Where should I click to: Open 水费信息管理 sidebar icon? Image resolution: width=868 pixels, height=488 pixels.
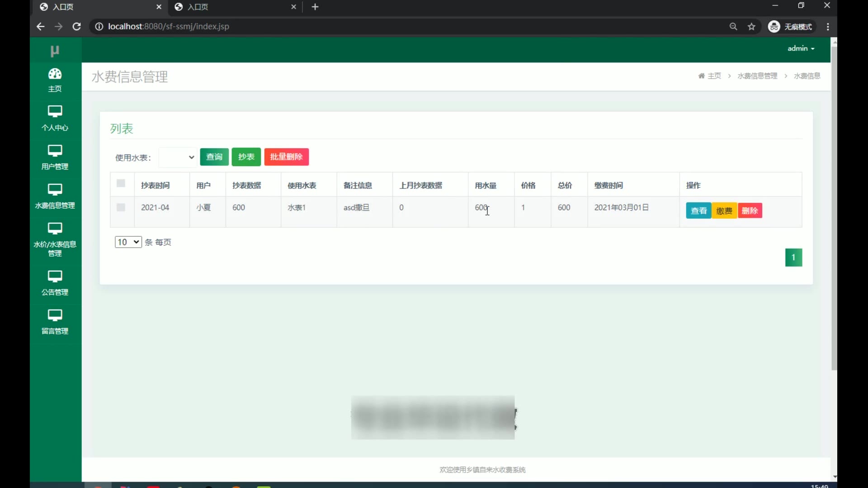tap(55, 189)
